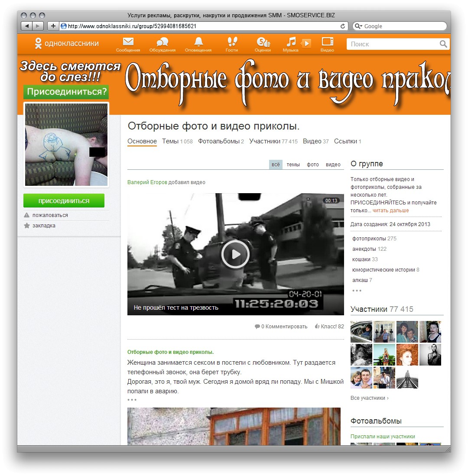Open the алкаш 7 tag
Viewport: 468px width, 476px height.
coord(362,280)
